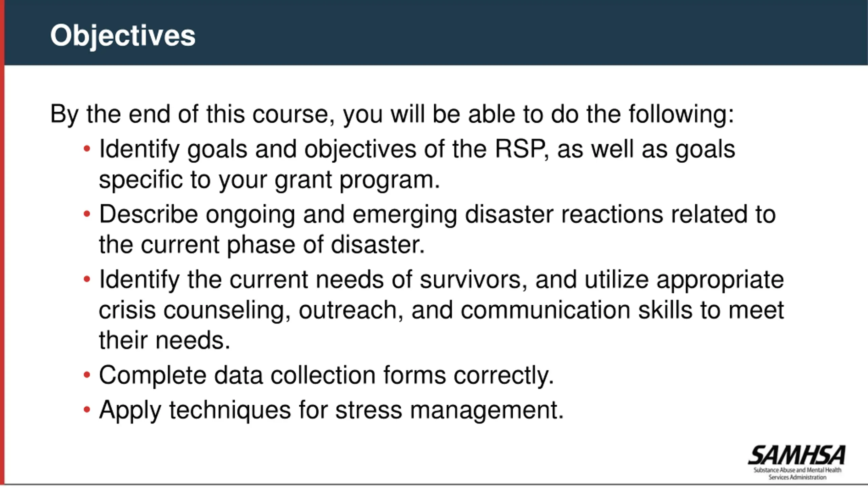This screenshot has height=488, width=868.
Task: Click "Apply techniques for stress management."
Action: [331, 410]
